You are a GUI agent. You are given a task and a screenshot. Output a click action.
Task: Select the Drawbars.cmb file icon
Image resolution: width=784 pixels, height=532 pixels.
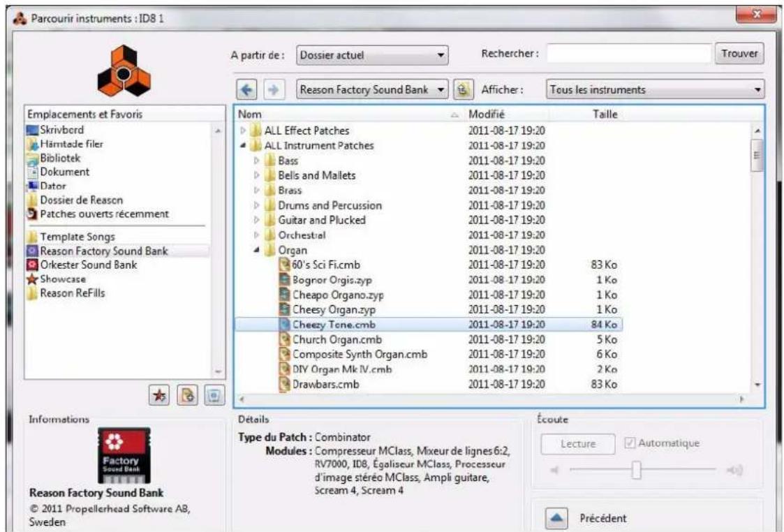click(x=285, y=385)
